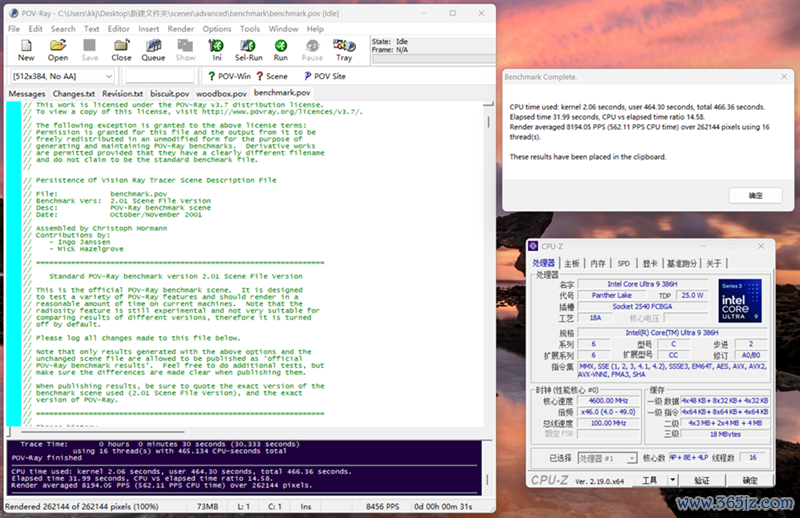Click the render progress bar under State
The image size is (800, 518).
point(434,59)
